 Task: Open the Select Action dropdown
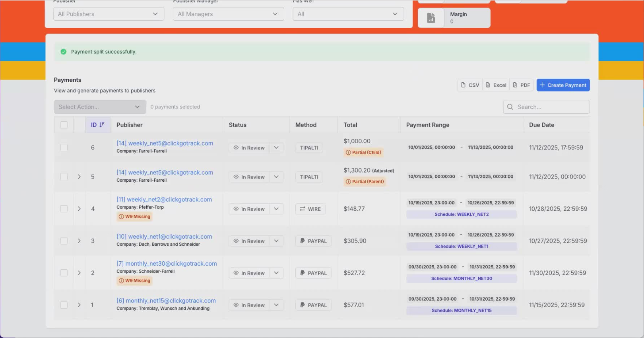tap(99, 107)
